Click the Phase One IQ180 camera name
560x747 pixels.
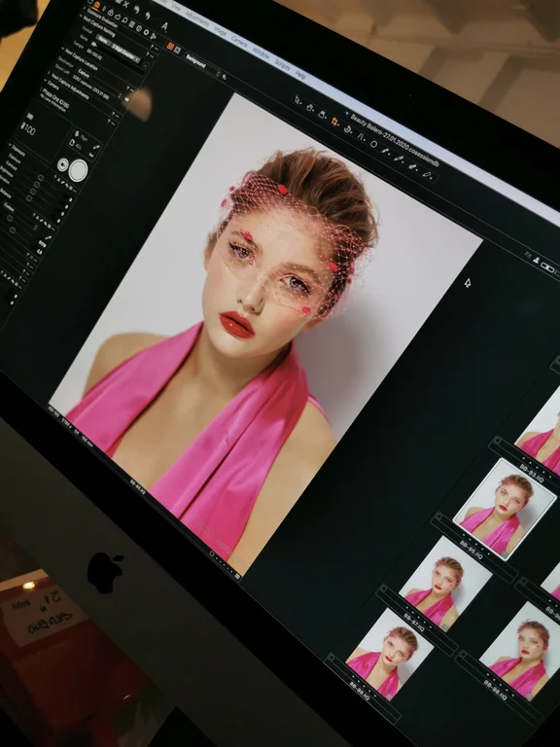click(x=55, y=98)
